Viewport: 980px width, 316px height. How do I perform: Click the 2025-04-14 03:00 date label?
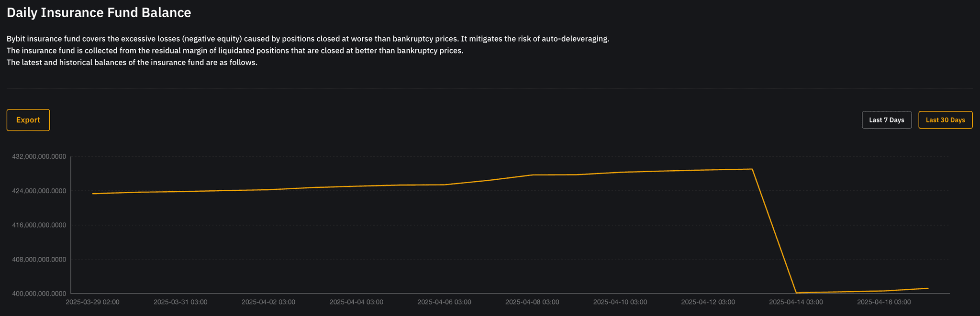[796, 302]
